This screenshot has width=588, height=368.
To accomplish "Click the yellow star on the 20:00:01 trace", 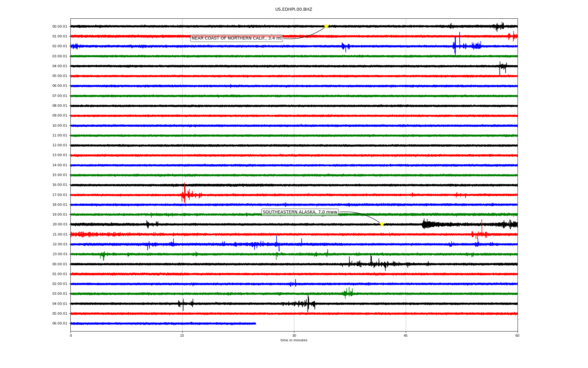I will (382, 224).
